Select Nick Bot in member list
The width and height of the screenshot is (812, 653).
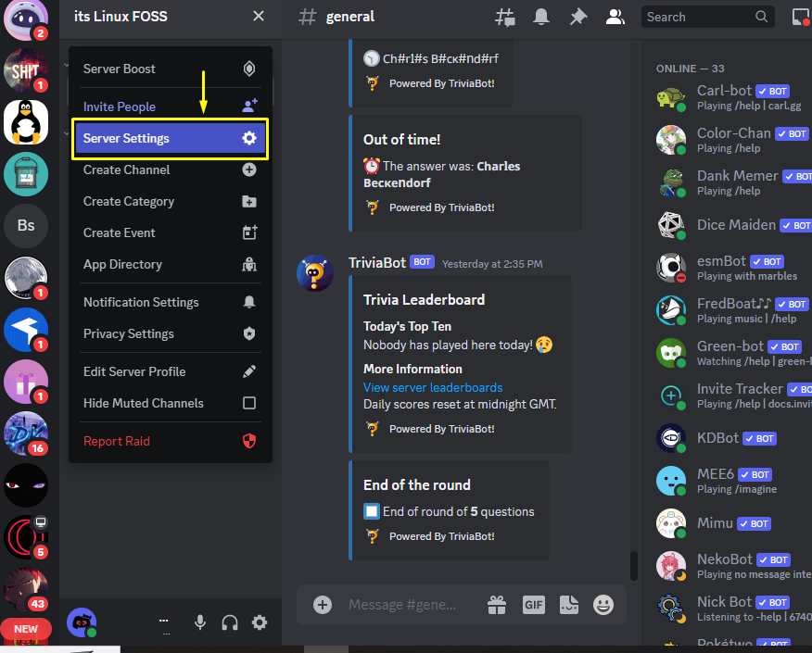(728, 609)
